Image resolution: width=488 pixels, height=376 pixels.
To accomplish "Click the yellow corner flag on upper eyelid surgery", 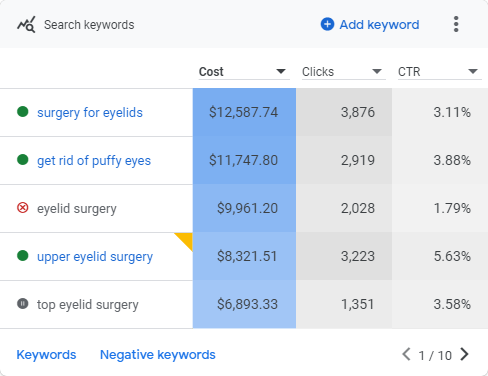I will [x=186, y=239].
